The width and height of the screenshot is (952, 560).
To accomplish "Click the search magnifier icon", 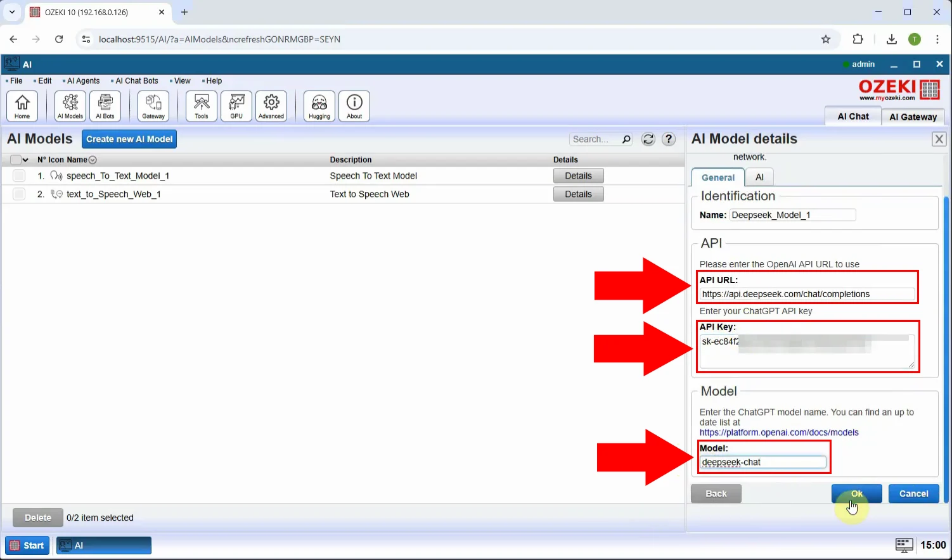I will [x=626, y=139].
